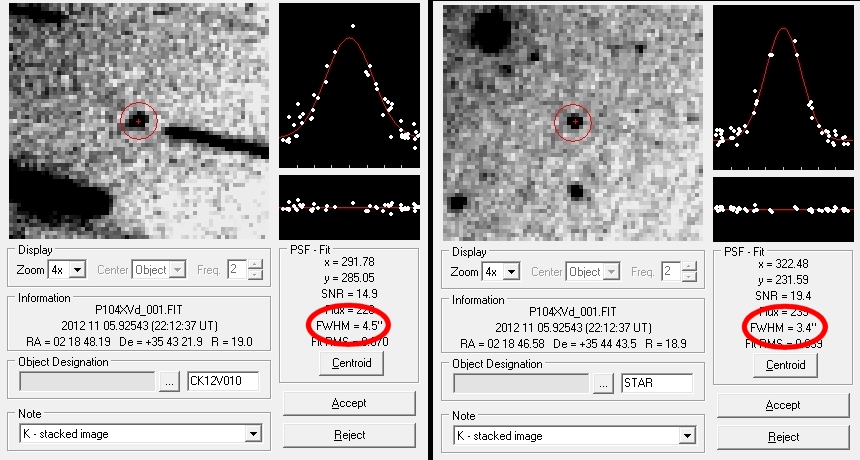This screenshot has width=860, height=460.
Task: Click the gray designation box in left dialog
Action: click(x=85, y=381)
